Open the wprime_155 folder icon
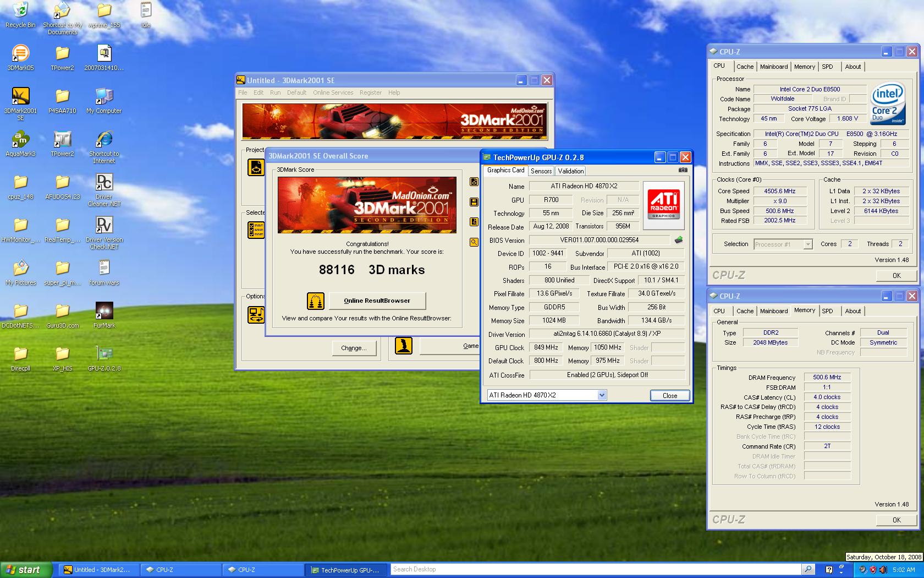The image size is (924, 578). point(104,11)
